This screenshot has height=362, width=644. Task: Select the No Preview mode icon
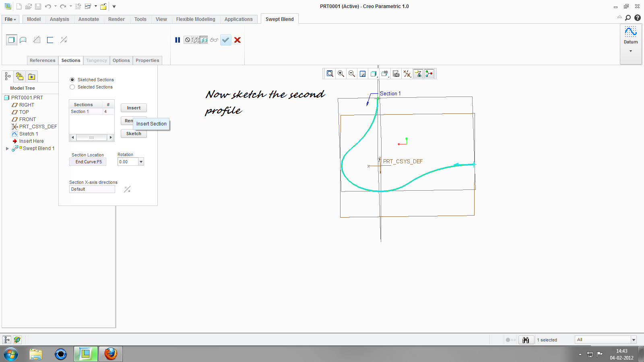point(188,40)
